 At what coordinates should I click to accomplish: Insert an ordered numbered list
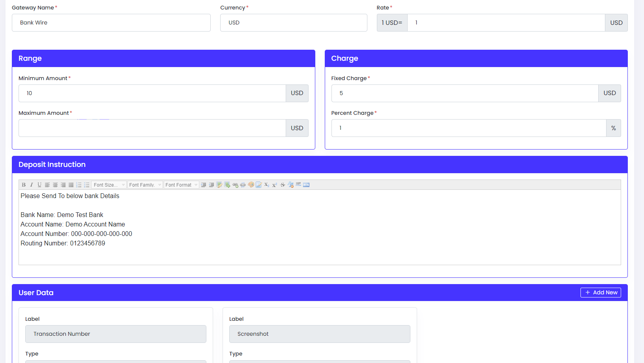pyautogui.click(x=79, y=185)
